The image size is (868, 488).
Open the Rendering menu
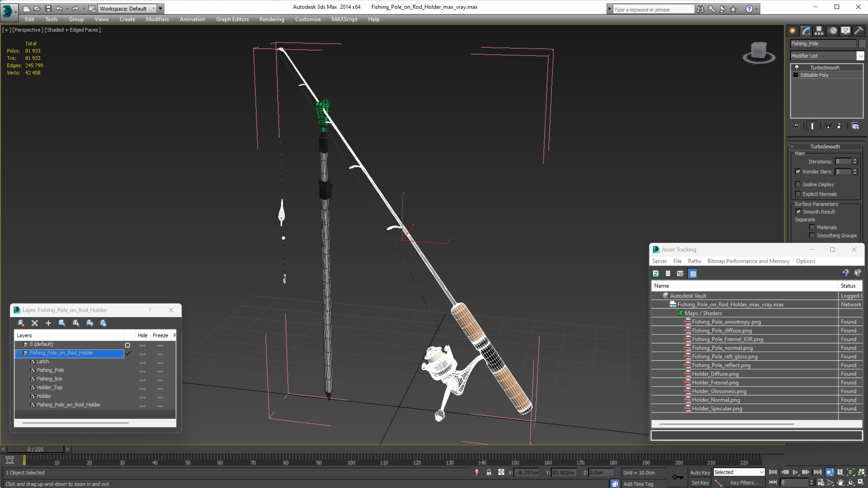pyautogui.click(x=272, y=19)
